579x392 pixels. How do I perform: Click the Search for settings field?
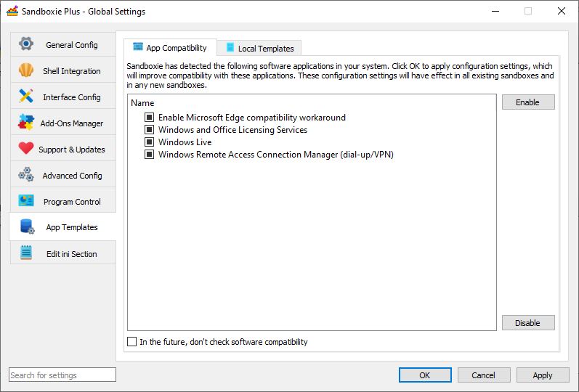pos(62,375)
